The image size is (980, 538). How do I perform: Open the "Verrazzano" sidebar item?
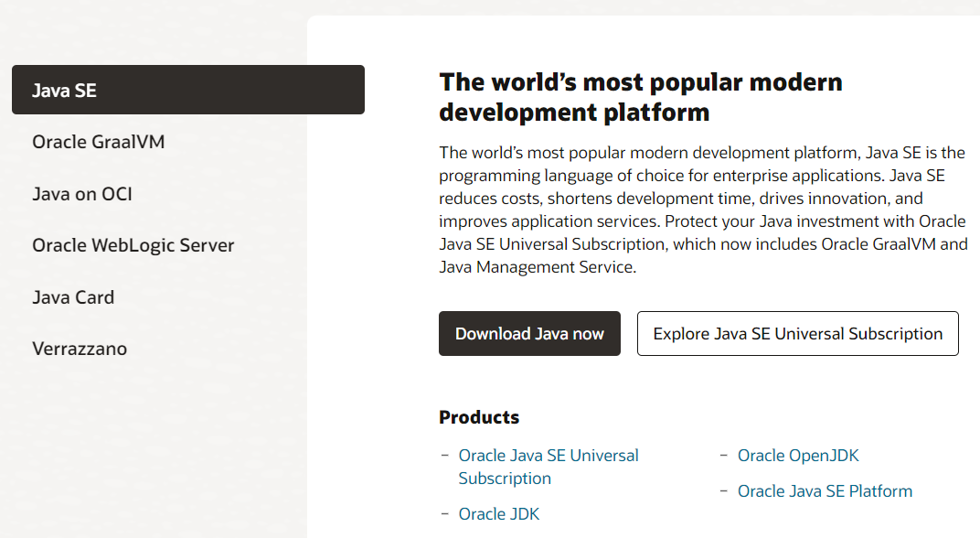tap(78, 349)
